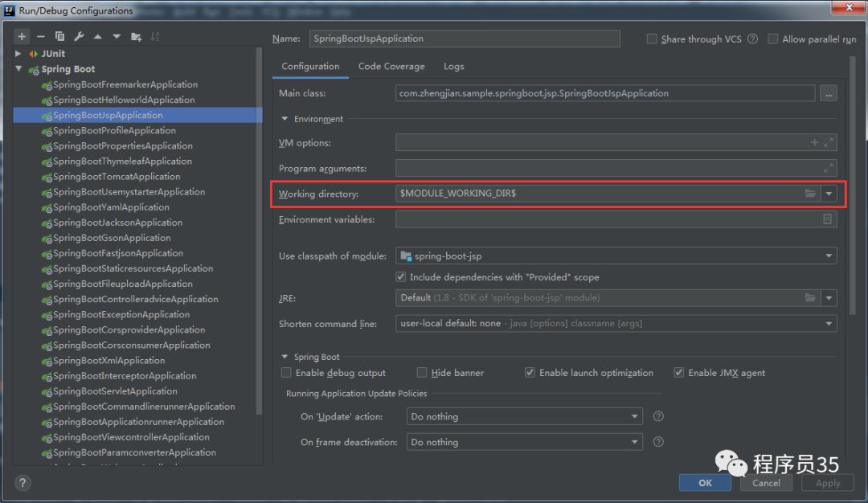Open Shorten command line dropdown
The width and height of the screenshot is (868, 503).
coord(829,323)
